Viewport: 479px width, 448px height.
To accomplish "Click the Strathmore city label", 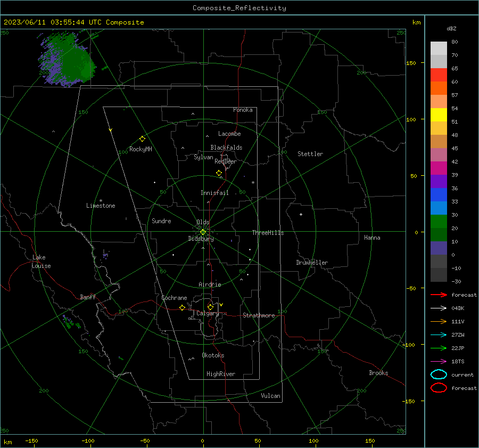I will [x=259, y=315].
